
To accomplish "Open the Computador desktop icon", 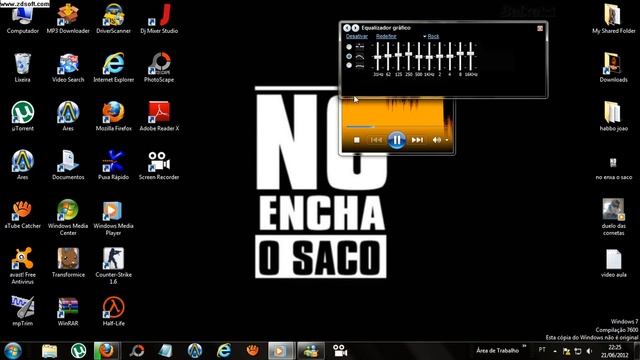I will [22, 19].
